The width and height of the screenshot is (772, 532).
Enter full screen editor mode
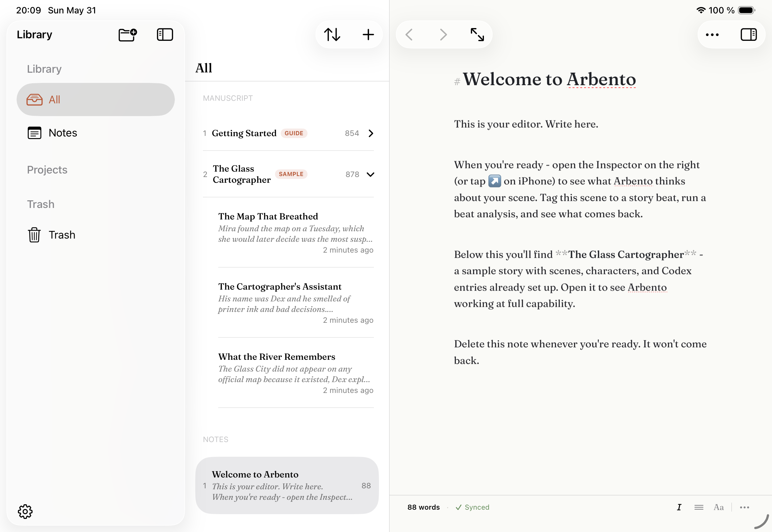[x=477, y=35]
